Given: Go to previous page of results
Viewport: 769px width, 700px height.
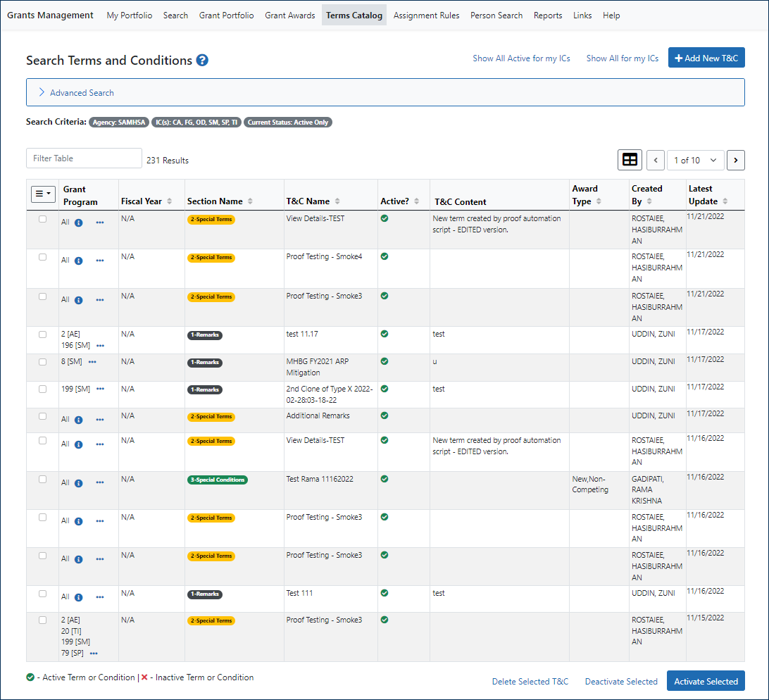Looking at the screenshot, I should (x=656, y=160).
